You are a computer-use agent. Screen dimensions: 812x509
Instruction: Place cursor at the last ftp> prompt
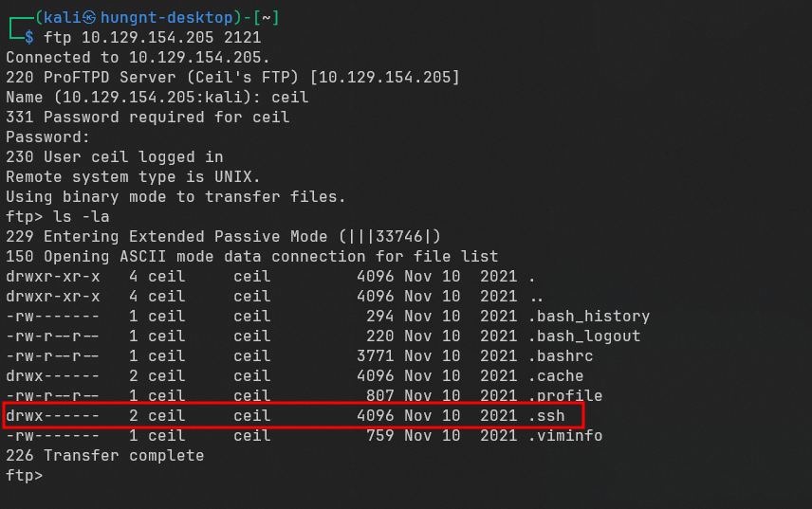tap(49, 475)
